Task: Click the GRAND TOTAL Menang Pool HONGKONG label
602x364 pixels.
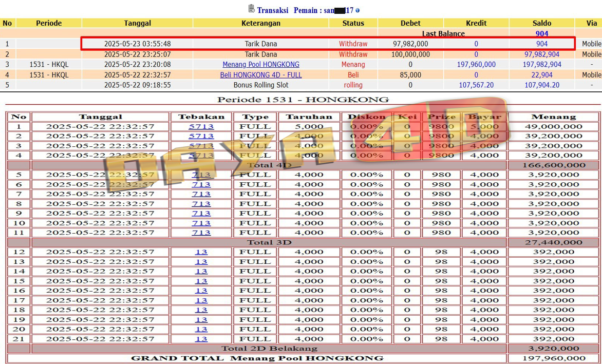Action: (x=257, y=359)
